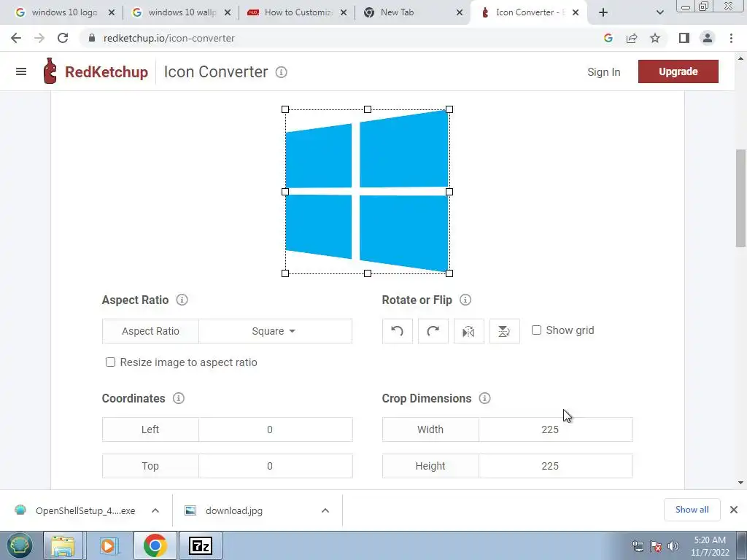Open Chrome's three-dot menu
747x560 pixels.
tap(731, 38)
